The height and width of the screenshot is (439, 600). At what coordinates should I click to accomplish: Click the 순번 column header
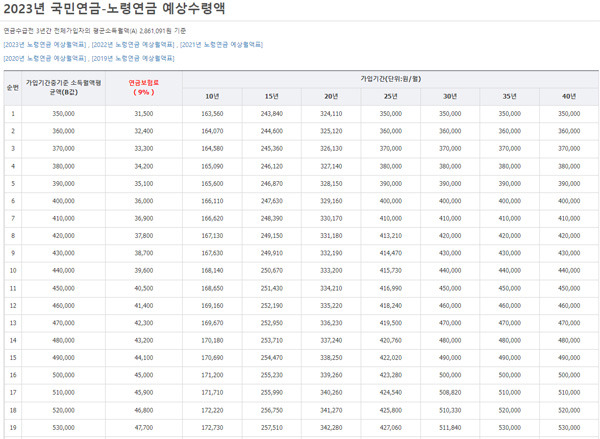(x=13, y=88)
